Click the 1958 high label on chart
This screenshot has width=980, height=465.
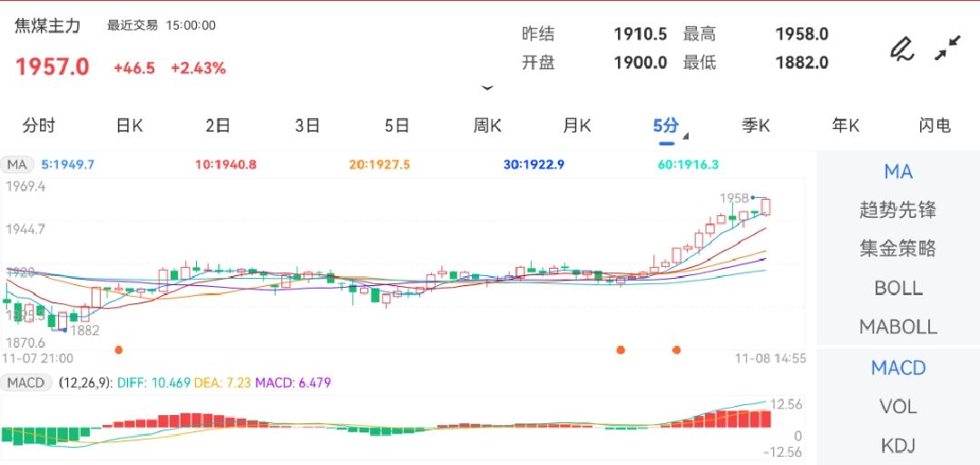[x=734, y=198]
